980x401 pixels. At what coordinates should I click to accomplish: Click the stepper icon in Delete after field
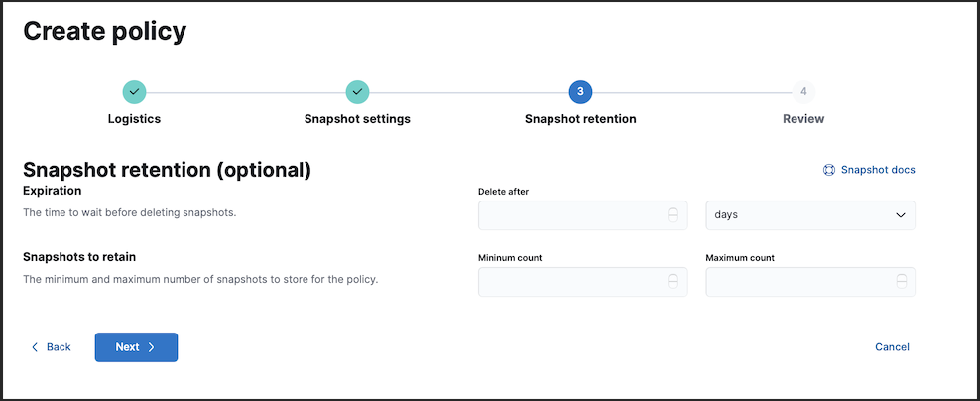point(673,214)
